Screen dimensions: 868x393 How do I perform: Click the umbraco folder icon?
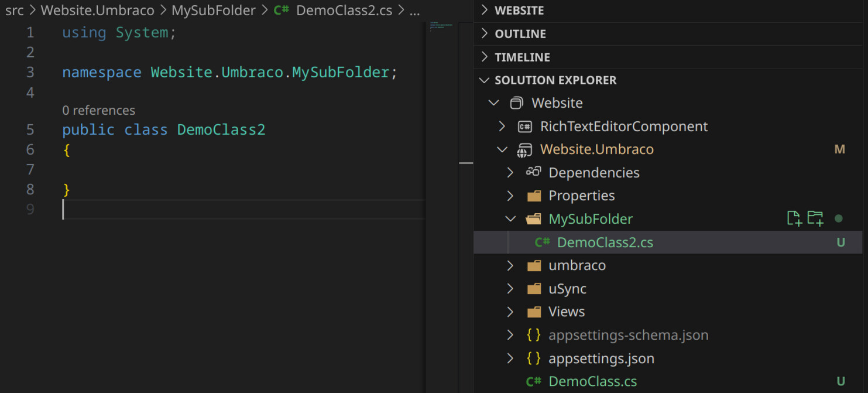click(533, 265)
